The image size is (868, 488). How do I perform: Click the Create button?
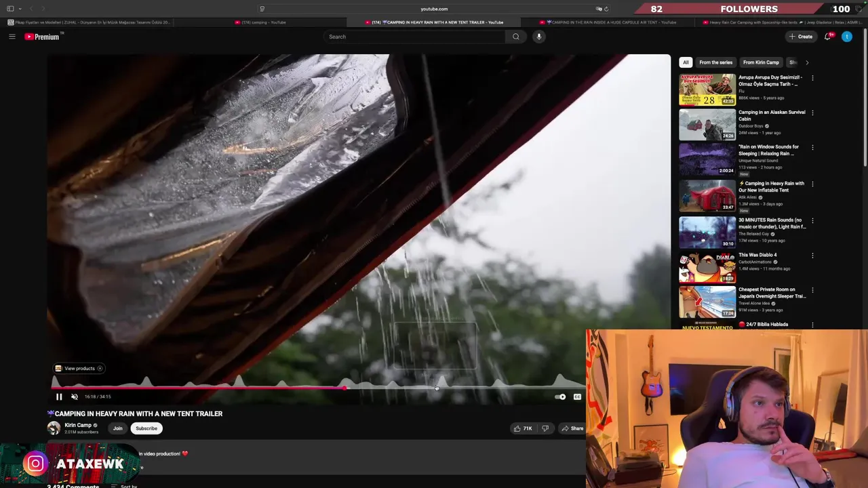(801, 37)
